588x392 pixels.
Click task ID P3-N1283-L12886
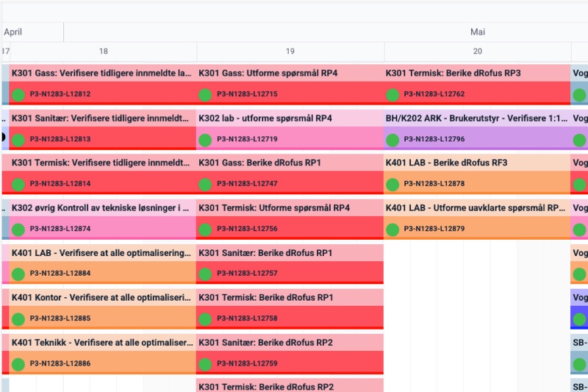click(x=60, y=363)
